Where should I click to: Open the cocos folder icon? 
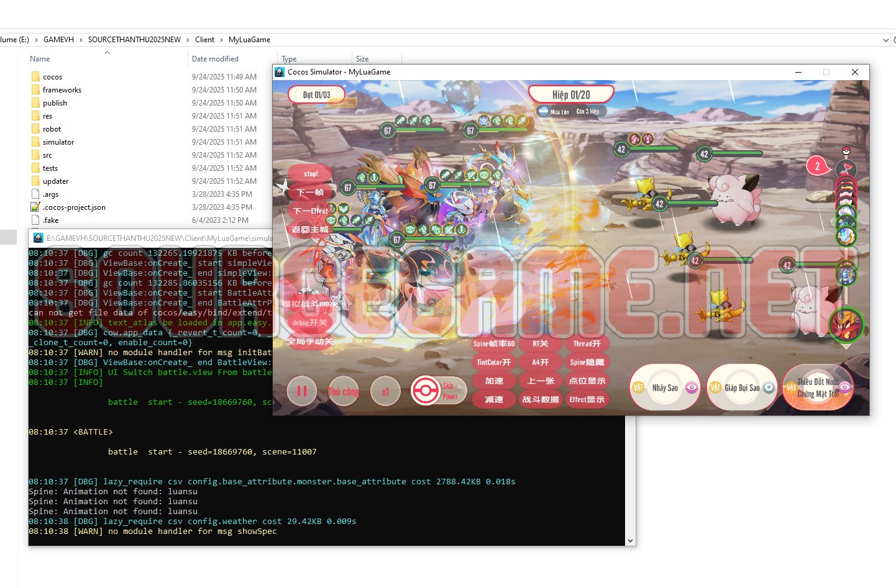35,77
